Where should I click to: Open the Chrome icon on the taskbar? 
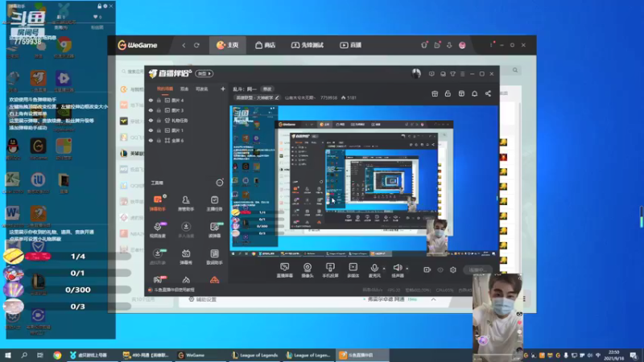[57, 355]
